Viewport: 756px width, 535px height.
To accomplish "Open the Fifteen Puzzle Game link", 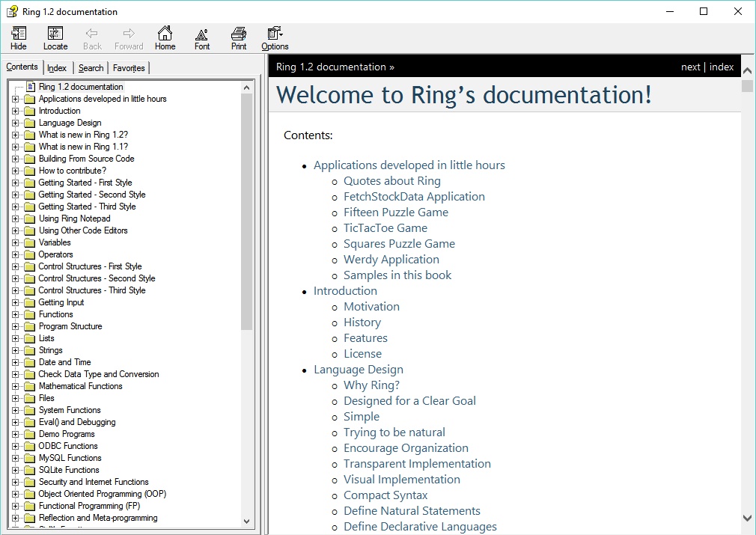I will 396,212.
